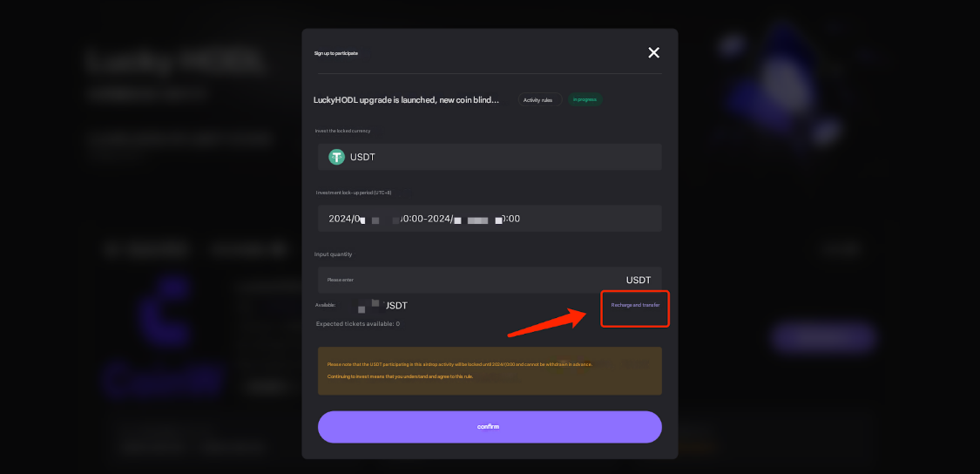Image resolution: width=980 pixels, height=474 pixels.
Task: Click the 'Input quantity' label
Action: coord(333,254)
